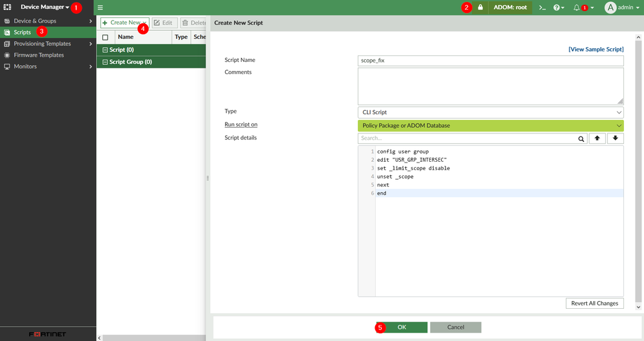This screenshot has height=341, width=644.
Task: Open the Device Manager module dropdown
Action: point(44,7)
